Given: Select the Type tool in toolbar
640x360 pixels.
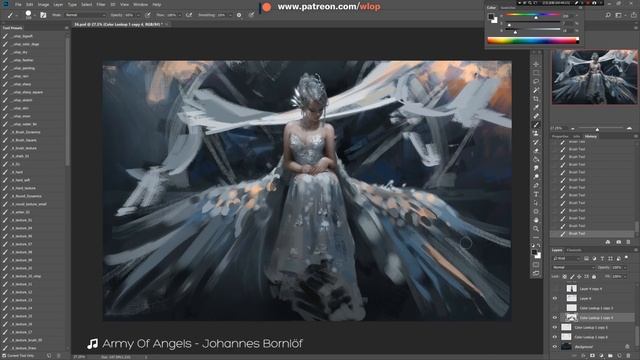Looking at the screenshot, I should tap(536, 194).
